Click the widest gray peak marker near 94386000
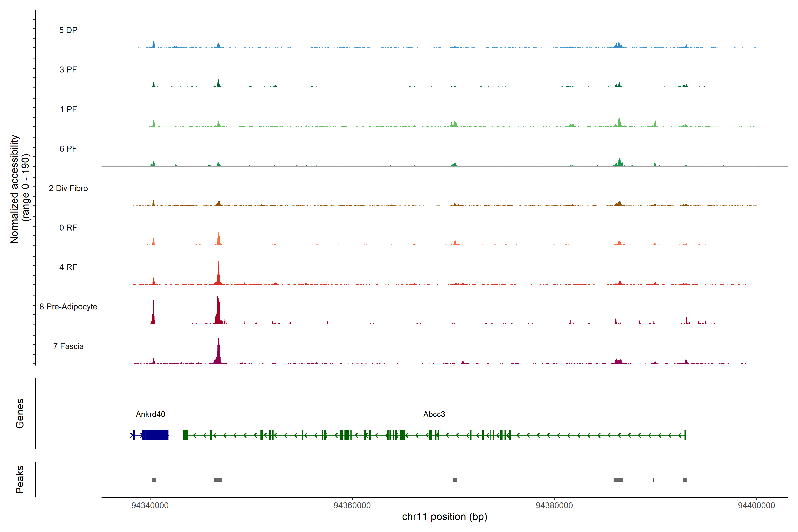Screen dimensions: 798x532 point(618,480)
